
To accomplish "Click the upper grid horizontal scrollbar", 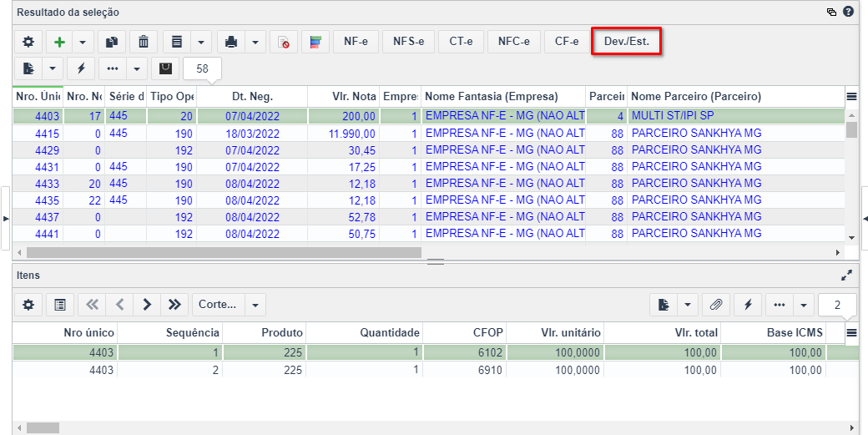I will tap(224, 252).
